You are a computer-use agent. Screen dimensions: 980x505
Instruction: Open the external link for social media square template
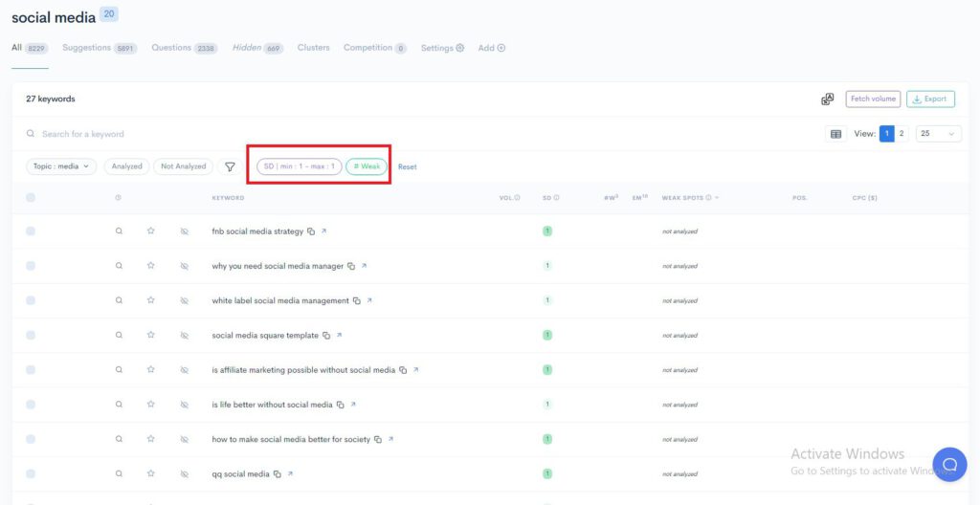point(339,335)
